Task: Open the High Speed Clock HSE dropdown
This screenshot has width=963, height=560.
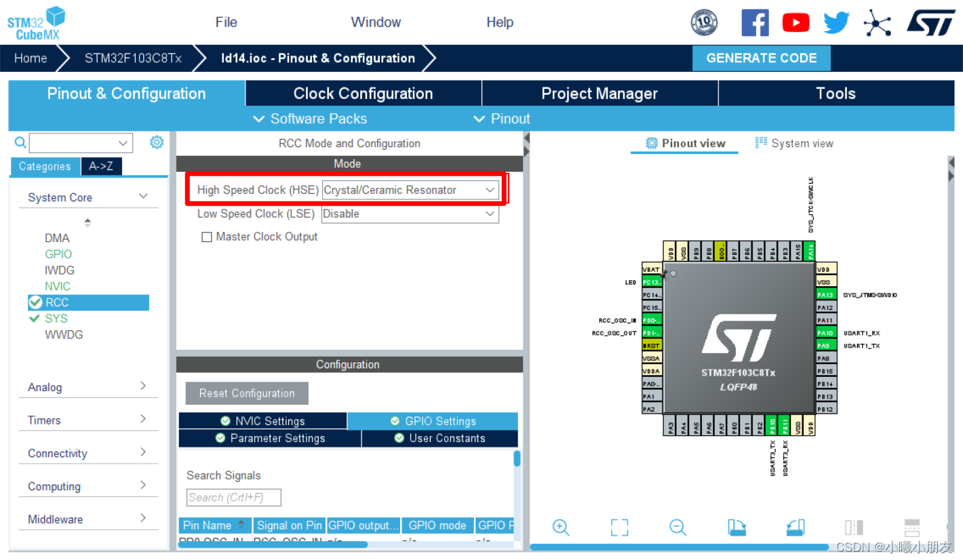Action: (x=490, y=190)
